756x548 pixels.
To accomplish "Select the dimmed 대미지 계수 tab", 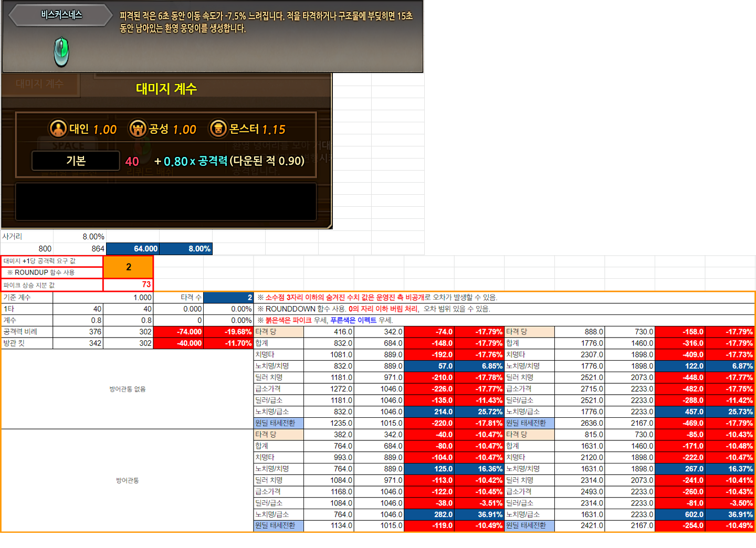I will [x=40, y=84].
